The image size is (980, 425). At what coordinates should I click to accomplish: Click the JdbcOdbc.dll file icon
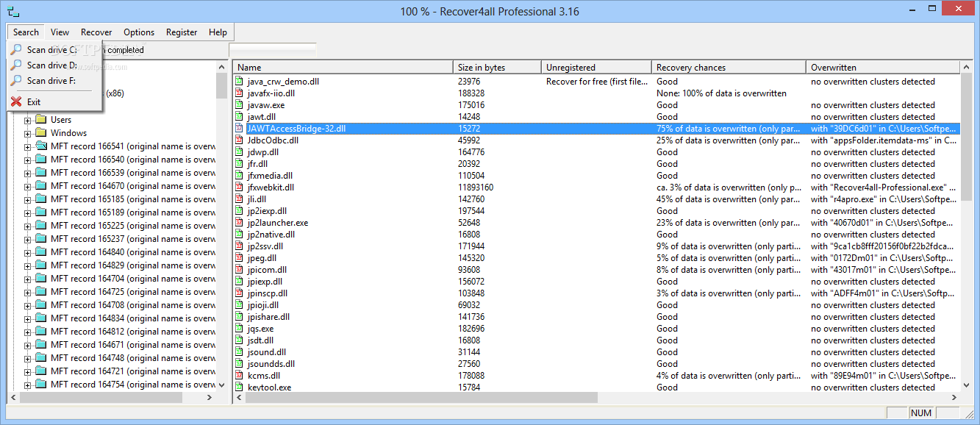coord(238,140)
